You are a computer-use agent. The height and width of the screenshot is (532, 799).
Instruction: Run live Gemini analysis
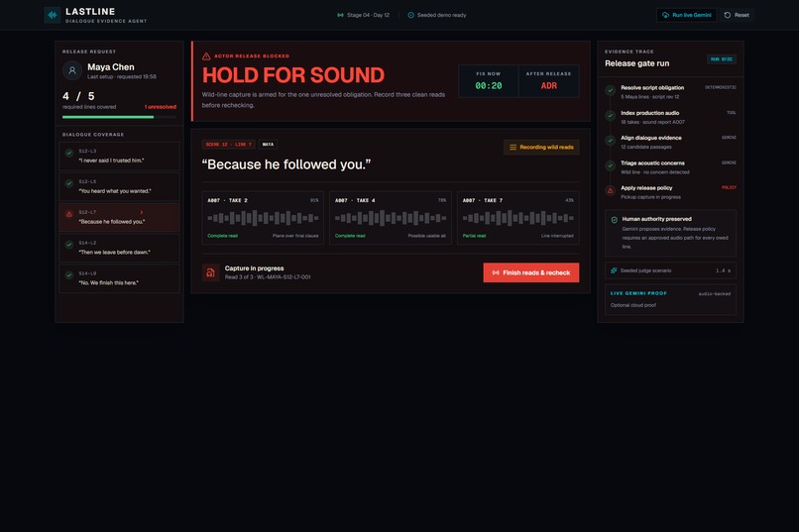(x=686, y=15)
